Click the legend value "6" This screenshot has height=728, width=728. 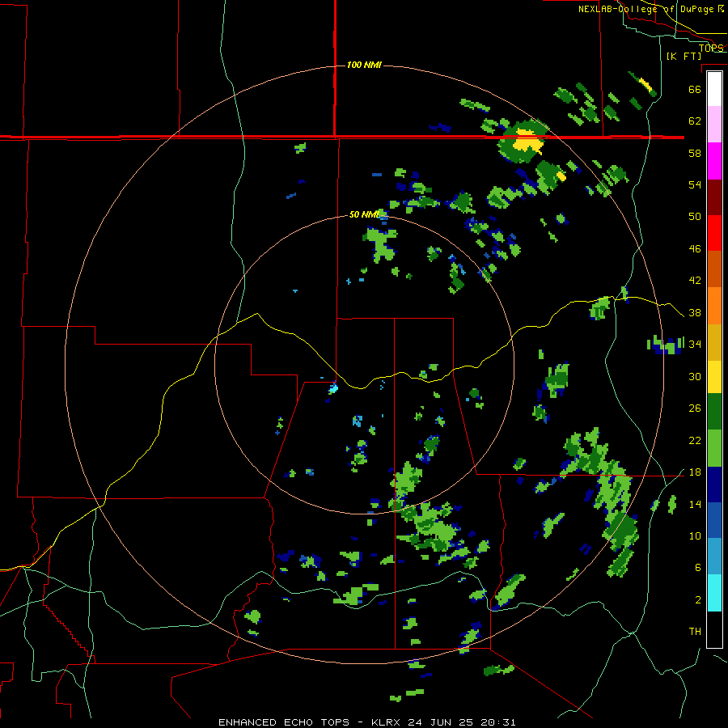tap(697, 568)
